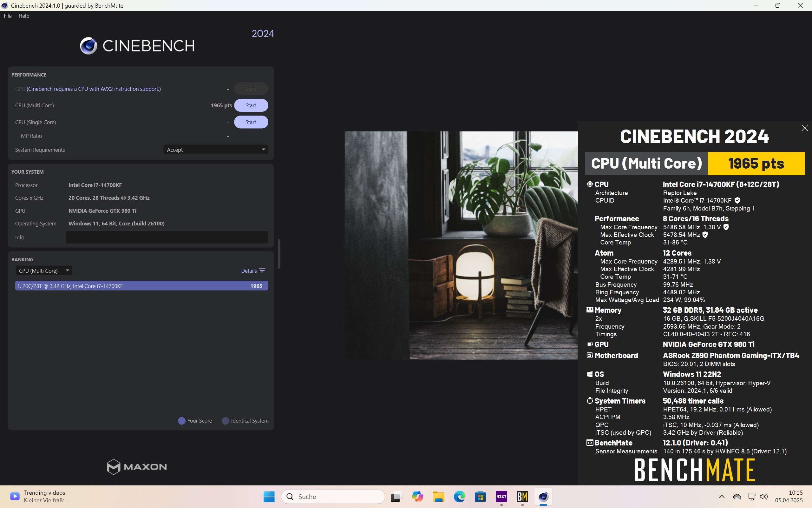The image size is (812, 508).
Task: Click the Intel Core i7-14700KF (8+12C/28T) heading
Action: (721, 184)
